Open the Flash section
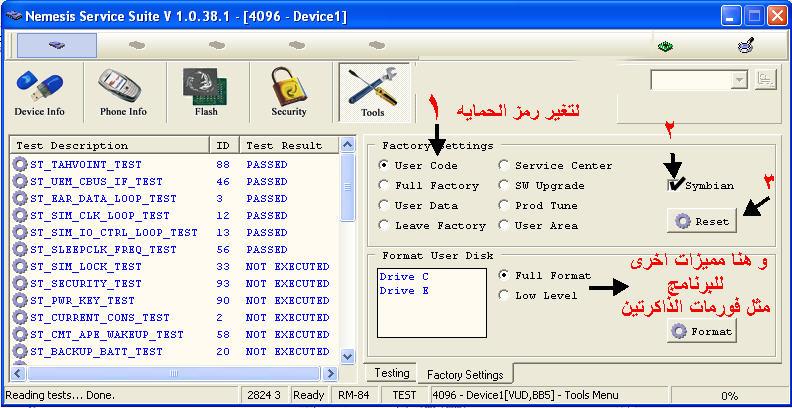The width and height of the screenshot is (792, 408). point(206,92)
